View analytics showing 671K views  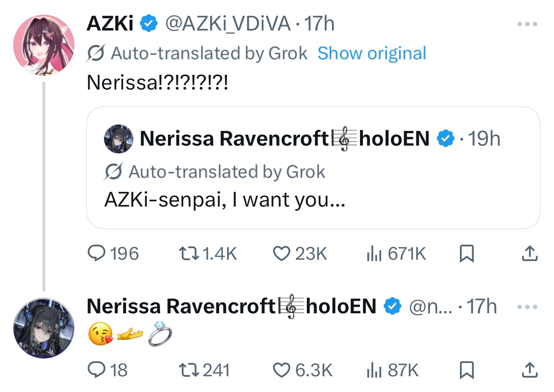pyautogui.click(x=396, y=253)
